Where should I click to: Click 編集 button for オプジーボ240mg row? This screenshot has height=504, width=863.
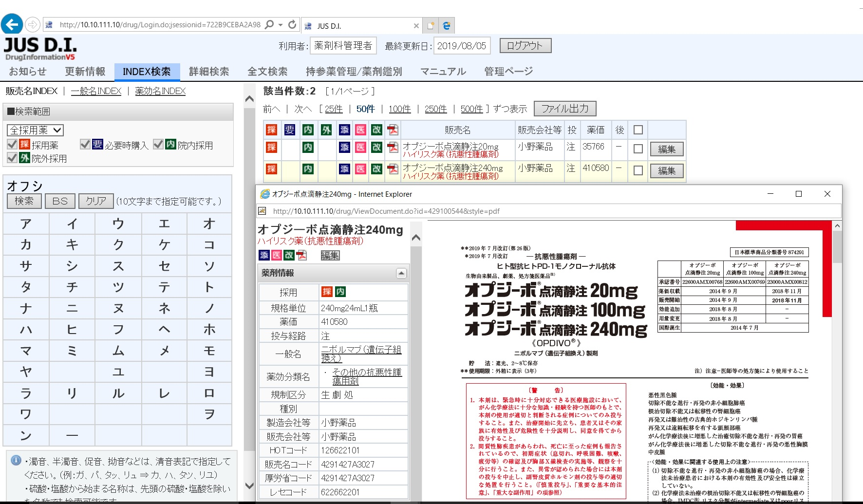pyautogui.click(x=667, y=170)
